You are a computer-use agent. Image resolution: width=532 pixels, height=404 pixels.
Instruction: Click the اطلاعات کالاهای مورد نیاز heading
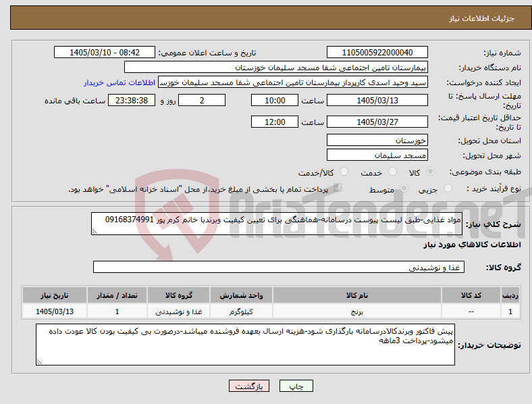[472, 245]
